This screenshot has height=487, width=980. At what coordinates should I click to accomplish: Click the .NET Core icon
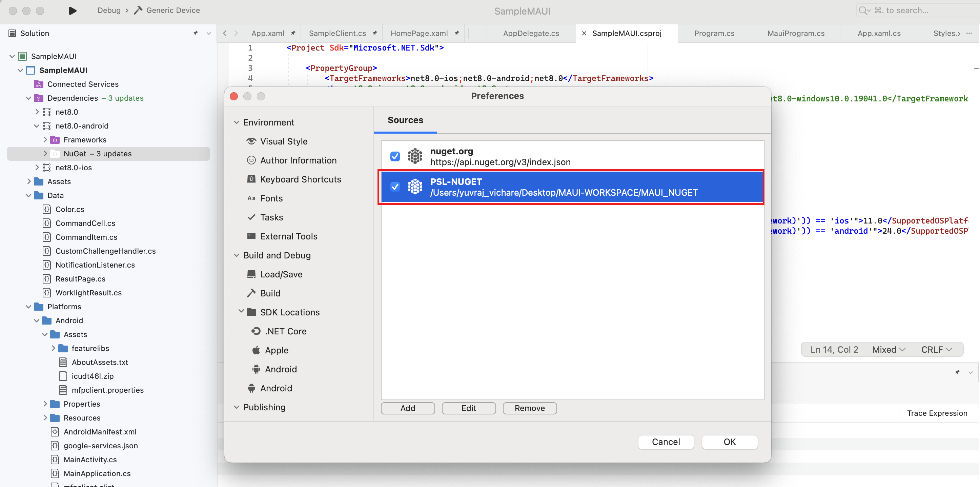tap(256, 331)
